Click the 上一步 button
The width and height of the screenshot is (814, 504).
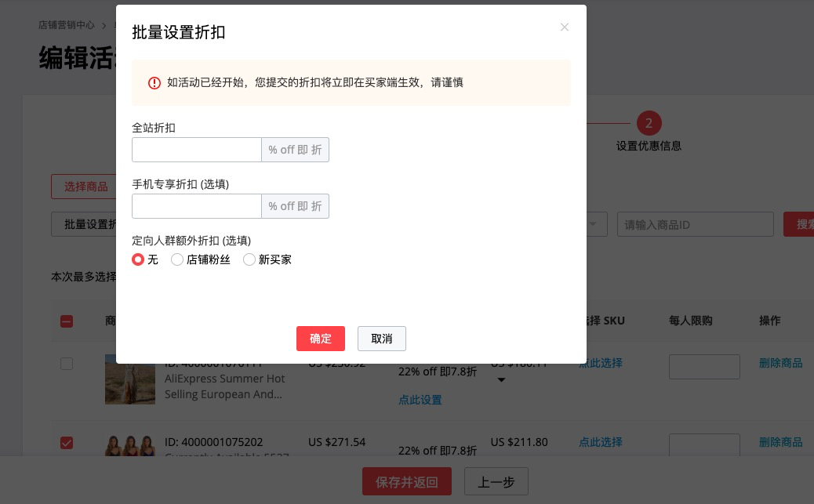pos(496,482)
